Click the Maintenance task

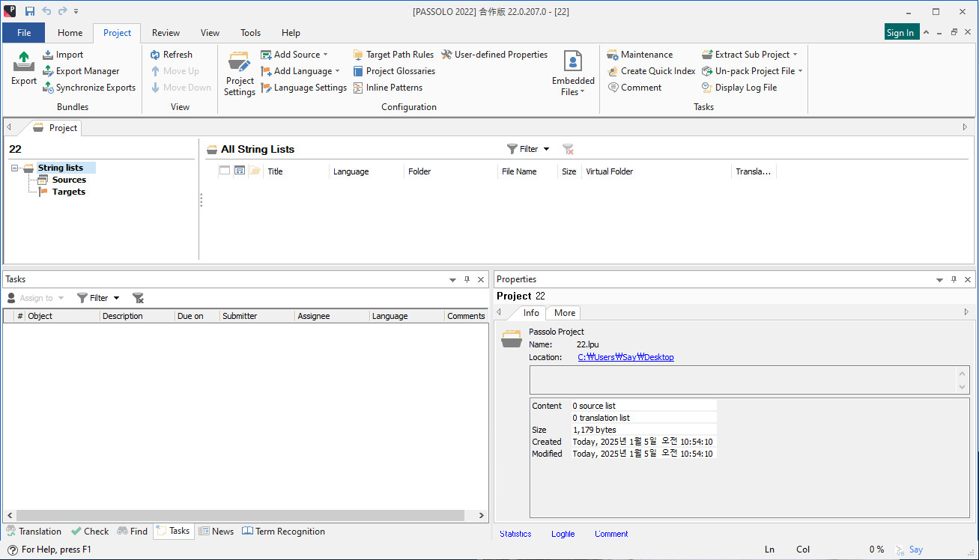pyautogui.click(x=640, y=55)
